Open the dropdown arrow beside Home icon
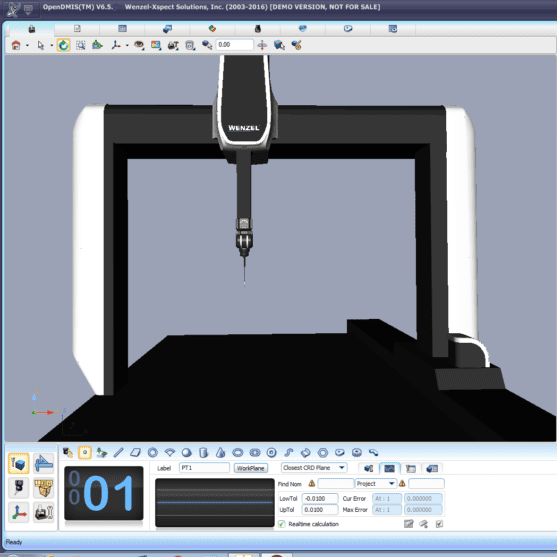This screenshot has width=557, height=557. pos(27,45)
